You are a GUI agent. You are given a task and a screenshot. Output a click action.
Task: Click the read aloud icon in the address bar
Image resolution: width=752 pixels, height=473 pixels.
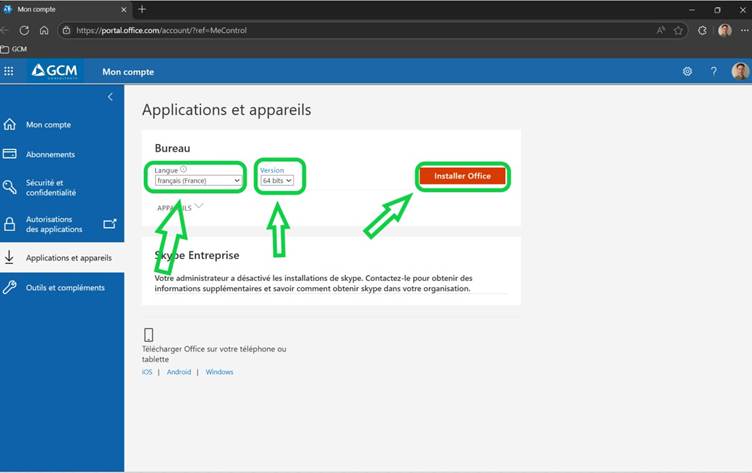click(661, 30)
